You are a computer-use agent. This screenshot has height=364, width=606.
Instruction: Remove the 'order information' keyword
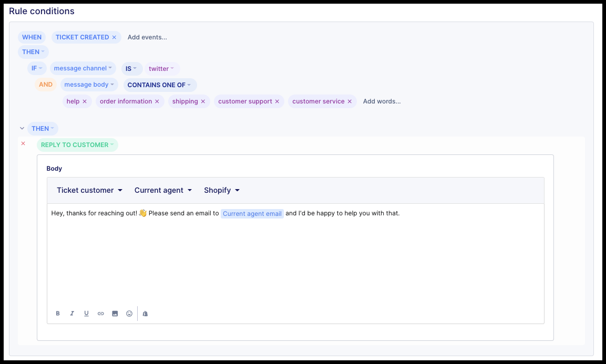point(157,101)
